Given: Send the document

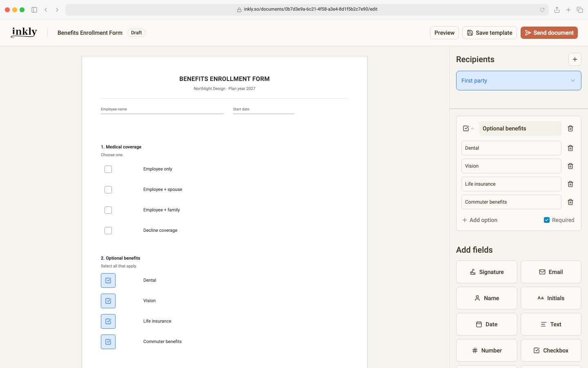Looking at the screenshot, I should coord(549,33).
